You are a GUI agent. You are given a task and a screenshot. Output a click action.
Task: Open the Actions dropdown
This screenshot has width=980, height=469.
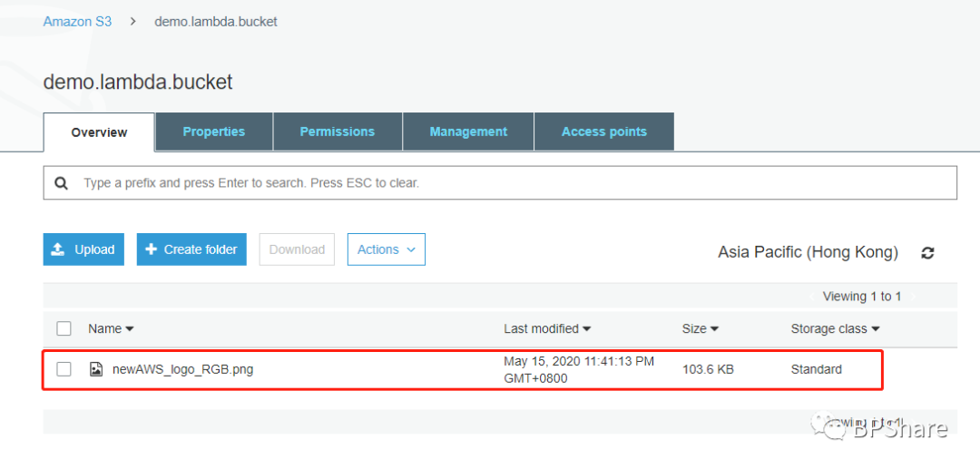387,249
